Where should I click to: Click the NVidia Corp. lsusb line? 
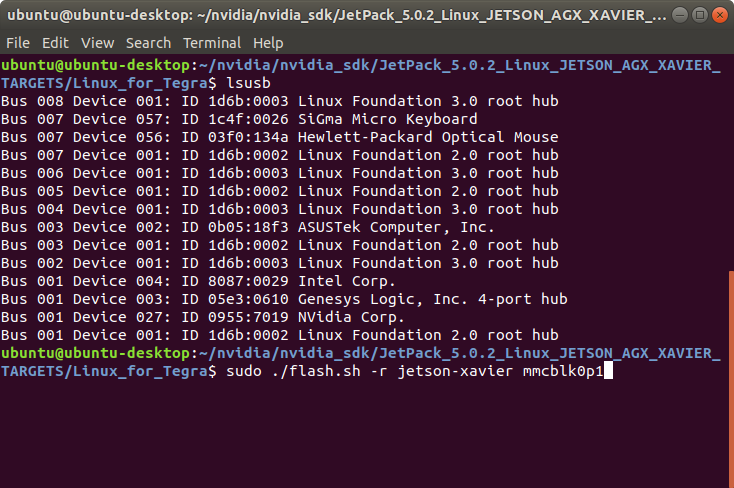(x=202, y=318)
